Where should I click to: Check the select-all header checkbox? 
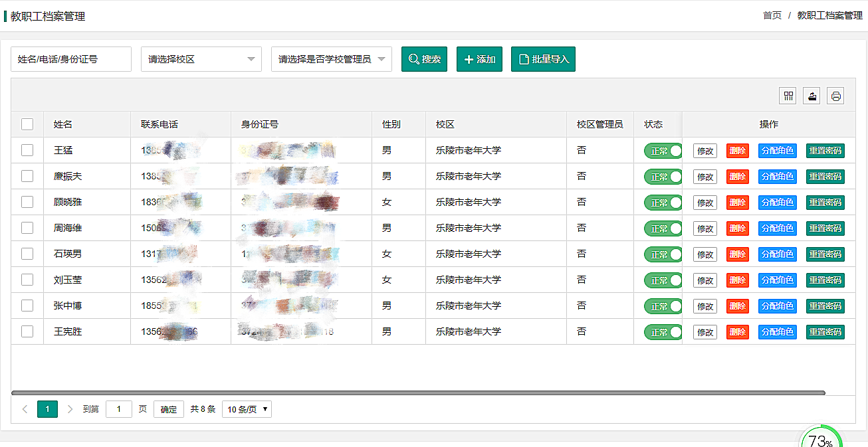[27, 124]
